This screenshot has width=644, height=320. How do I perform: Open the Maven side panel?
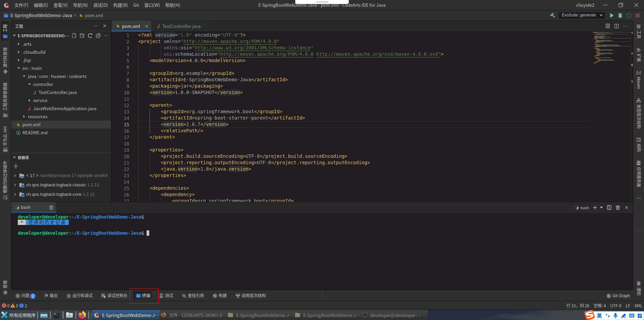tap(639, 80)
